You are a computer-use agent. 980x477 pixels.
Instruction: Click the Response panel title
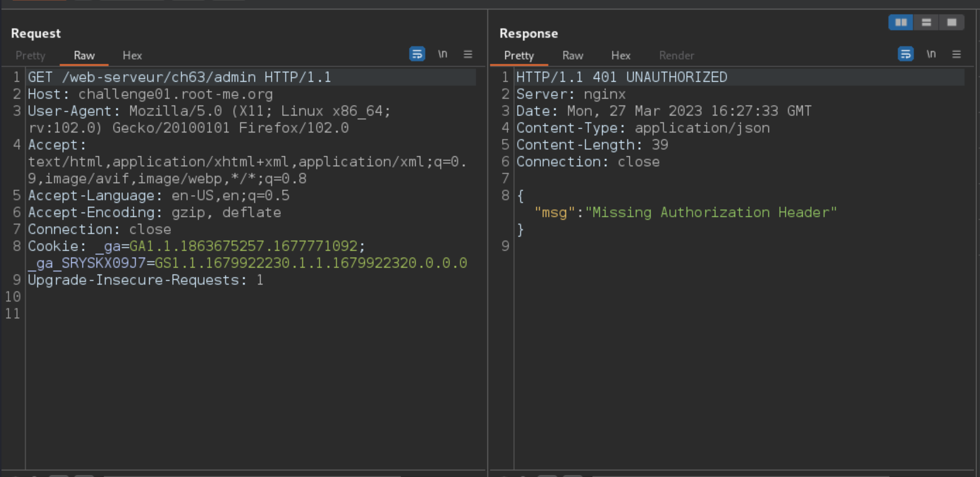(x=529, y=33)
